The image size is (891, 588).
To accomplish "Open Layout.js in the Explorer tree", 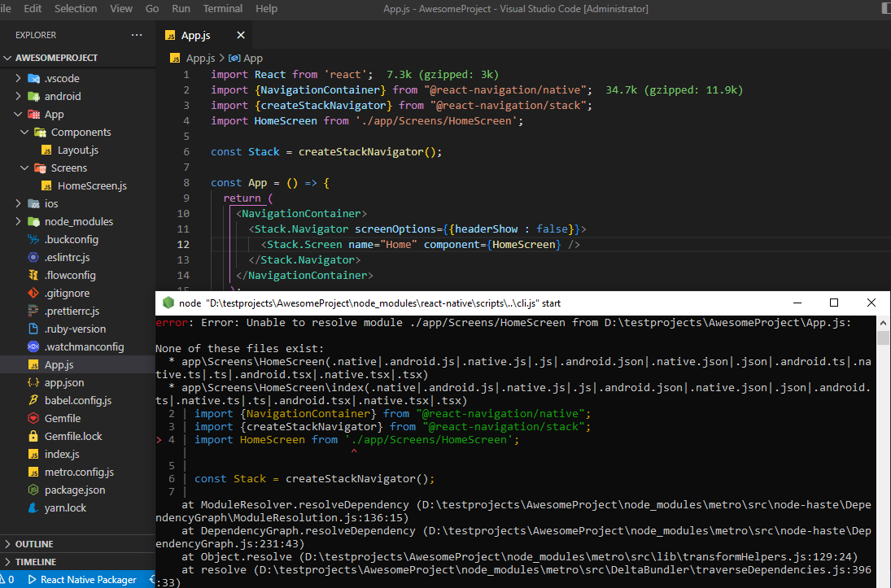I will (x=77, y=150).
